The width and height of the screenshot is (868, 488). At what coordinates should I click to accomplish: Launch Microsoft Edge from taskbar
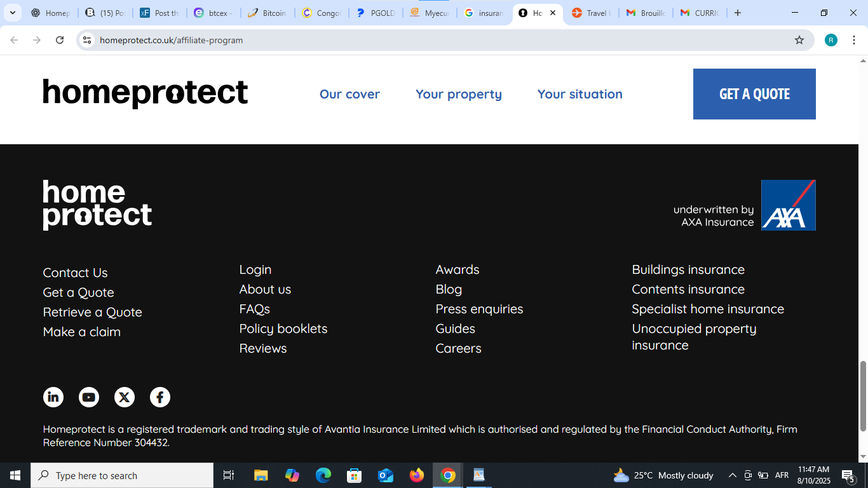pyautogui.click(x=323, y=475)
